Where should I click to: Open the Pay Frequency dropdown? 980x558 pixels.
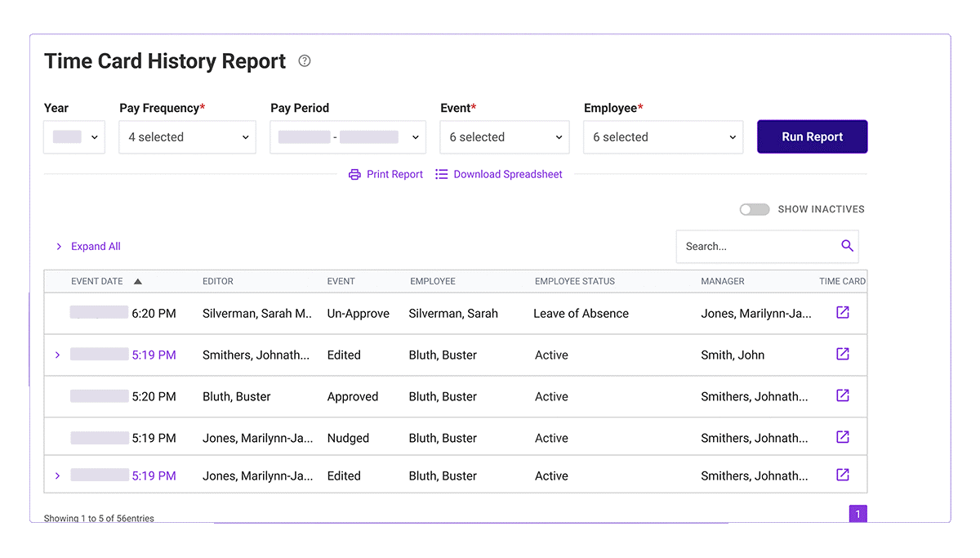pos(186,136)
